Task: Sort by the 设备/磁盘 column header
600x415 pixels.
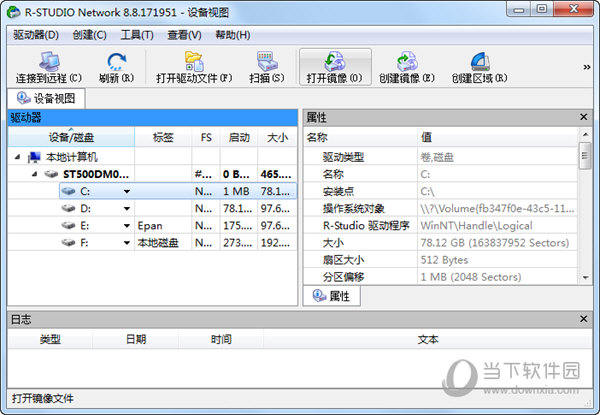Action: coord(71,137)
